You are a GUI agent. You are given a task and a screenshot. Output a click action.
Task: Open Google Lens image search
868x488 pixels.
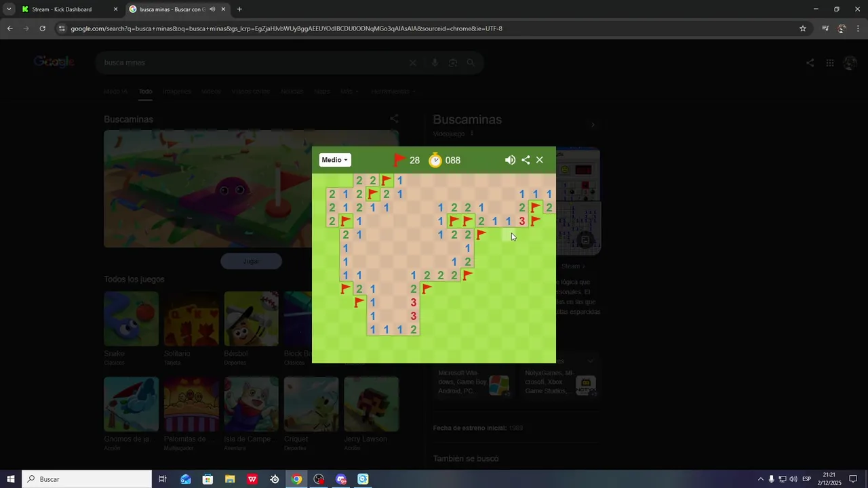pyautogui.click(x=452, y=63)
